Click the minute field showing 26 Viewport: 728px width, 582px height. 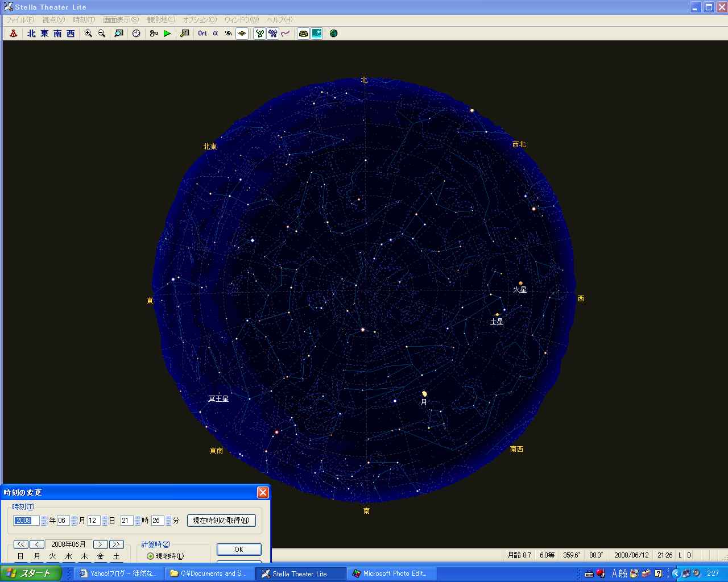click(x=158, y=521)
